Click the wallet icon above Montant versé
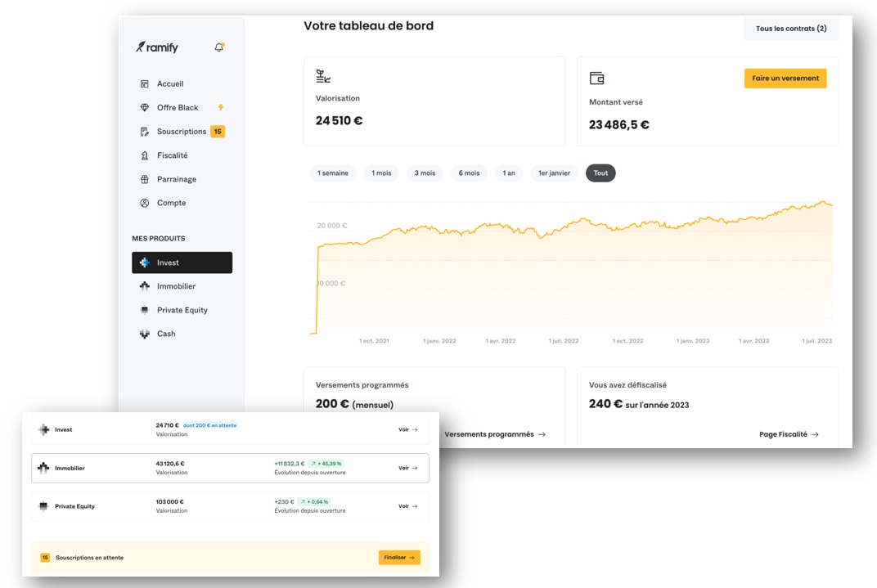Screen dimensions: 877x588 click(x=596, y=79)
